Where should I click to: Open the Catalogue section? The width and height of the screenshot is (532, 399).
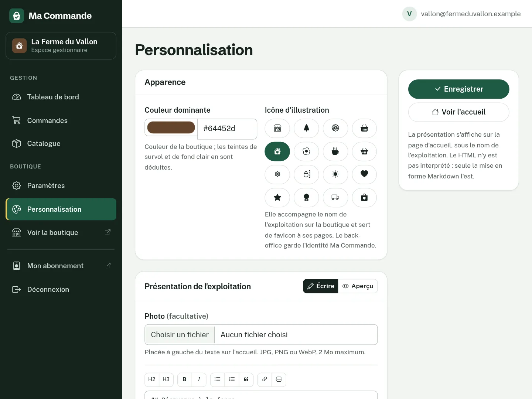(x=61, y=144)
